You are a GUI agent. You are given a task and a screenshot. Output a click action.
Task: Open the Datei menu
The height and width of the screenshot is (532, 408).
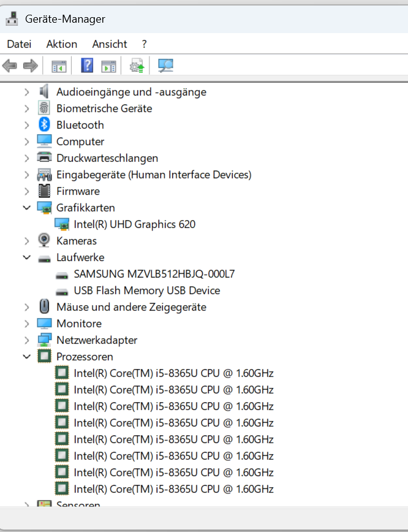[x=19, y=44]
